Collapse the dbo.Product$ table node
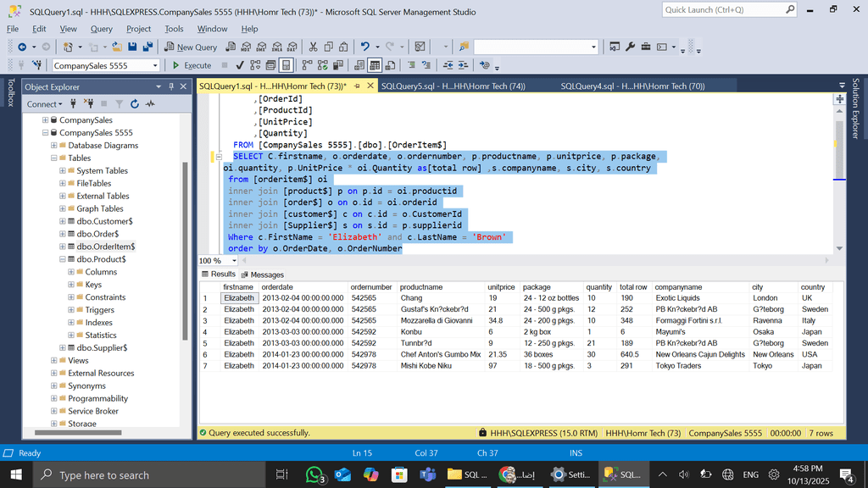Image resolution: width=868 pixels, height=488 pixels. click(63, 259)
